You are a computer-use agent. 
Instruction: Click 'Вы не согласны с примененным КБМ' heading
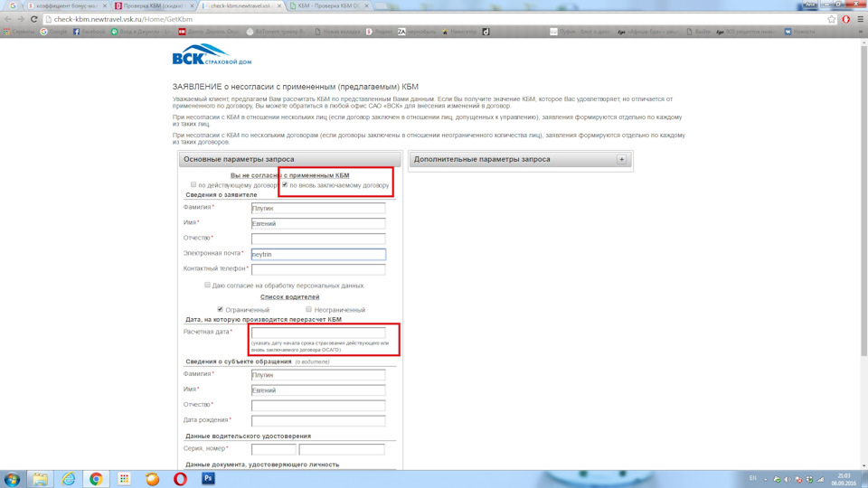(289, 175)
